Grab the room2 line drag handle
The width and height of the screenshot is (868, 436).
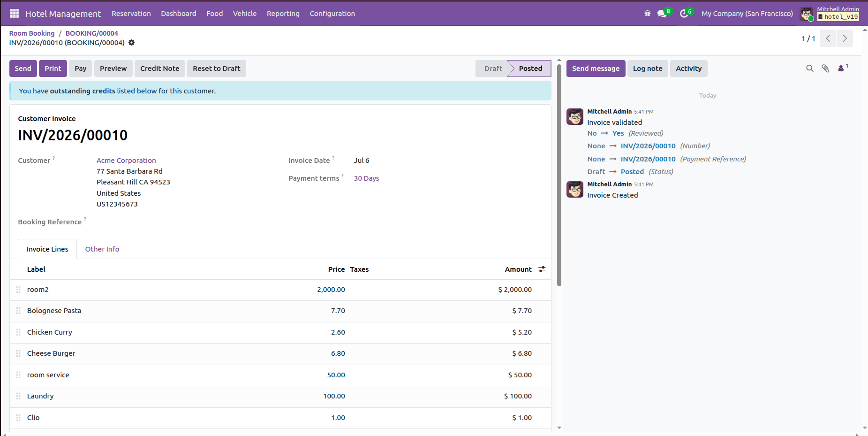click(18, 290)
